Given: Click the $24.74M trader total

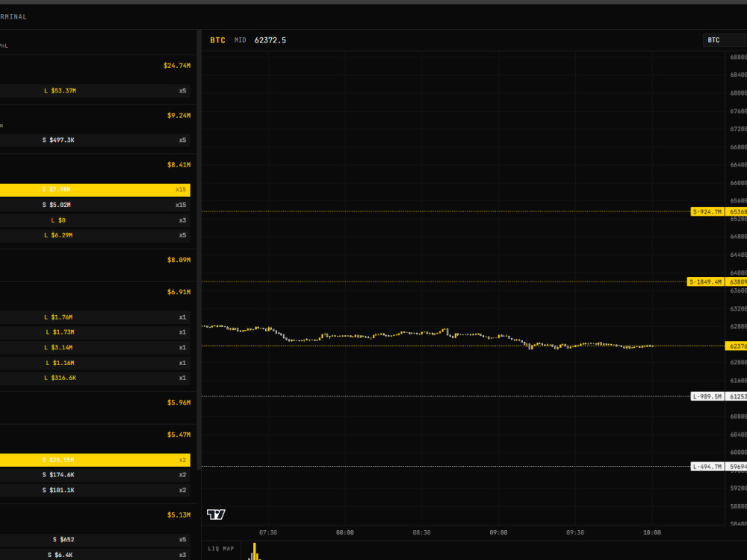Looking at the screenshot, I should pos(177,66).
